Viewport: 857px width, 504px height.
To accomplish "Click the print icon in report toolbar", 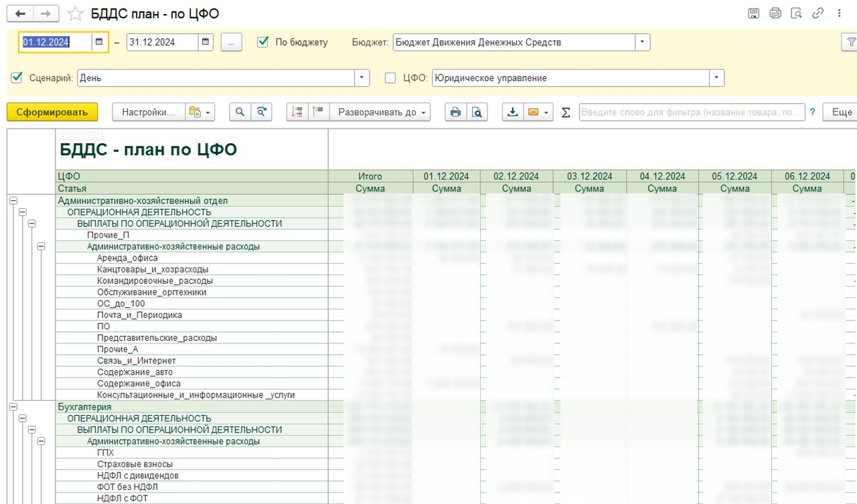I will tap(455, 112).
